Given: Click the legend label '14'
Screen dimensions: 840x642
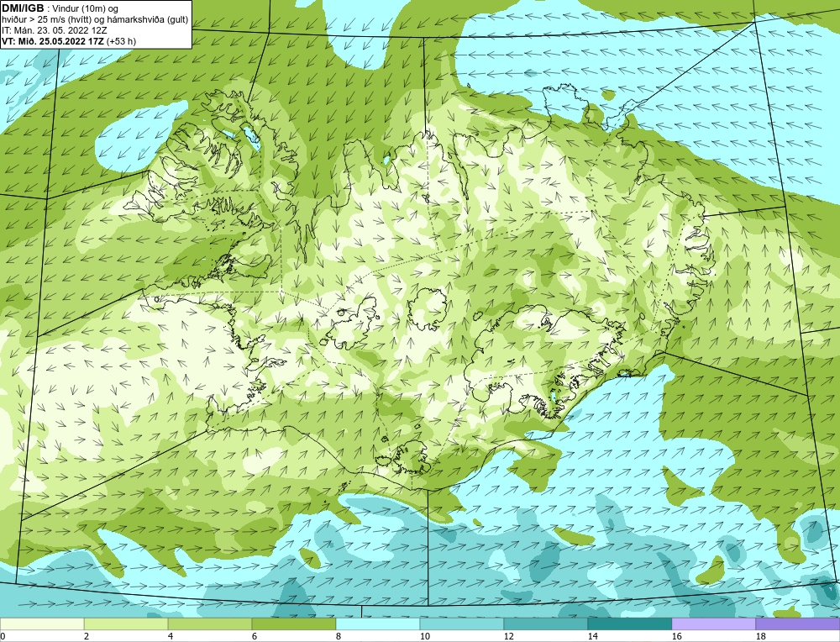Looking at the screenshot, I should coord(593,636).
